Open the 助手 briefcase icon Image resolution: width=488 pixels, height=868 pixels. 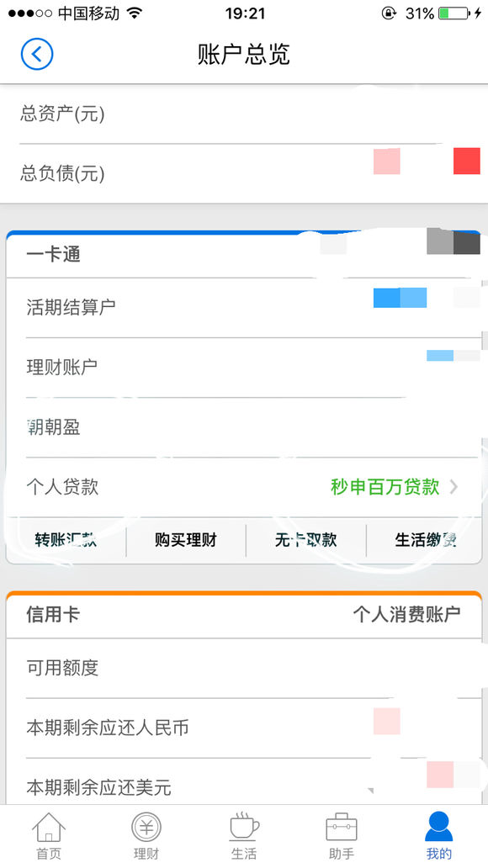342,828
